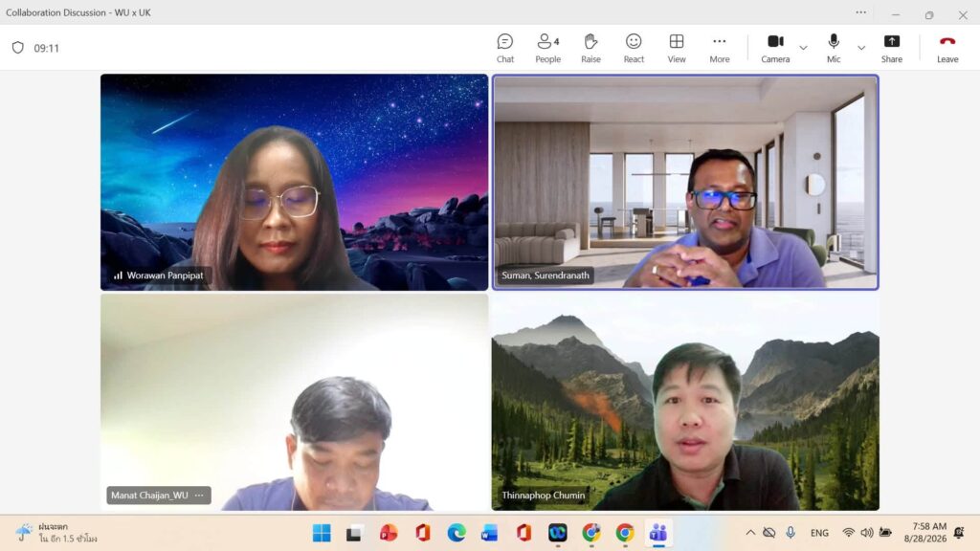Viewport: 980px width, 551px height.
Task: Select Suman, Surendranath's video tile
Action: tap(685, 183)
